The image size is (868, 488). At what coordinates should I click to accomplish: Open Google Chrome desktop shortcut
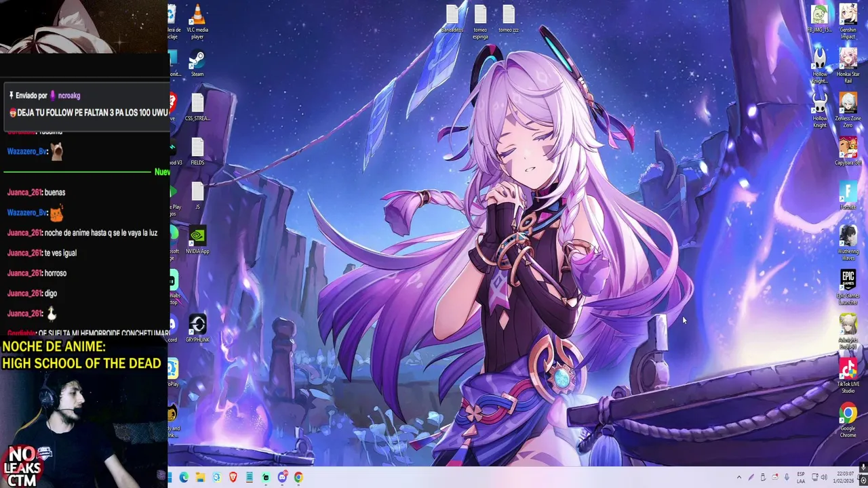click(x=848, y=420)
